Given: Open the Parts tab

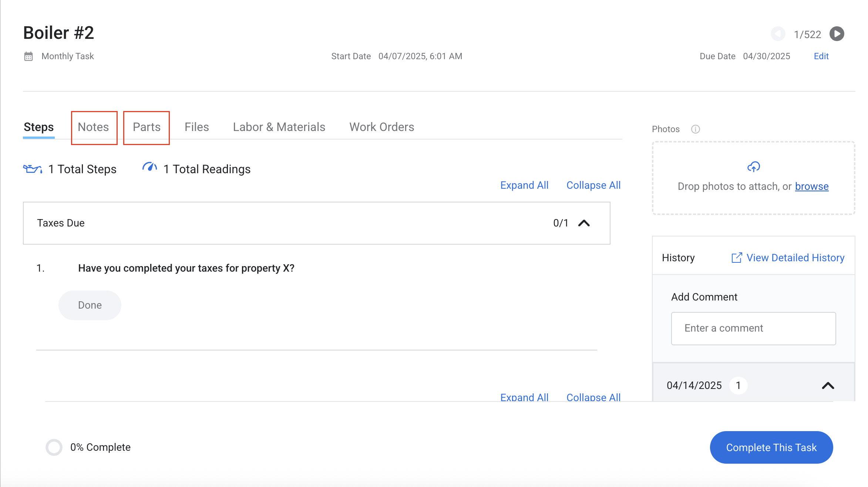Looking at the screenshot, I should click(x=147, y=127).
